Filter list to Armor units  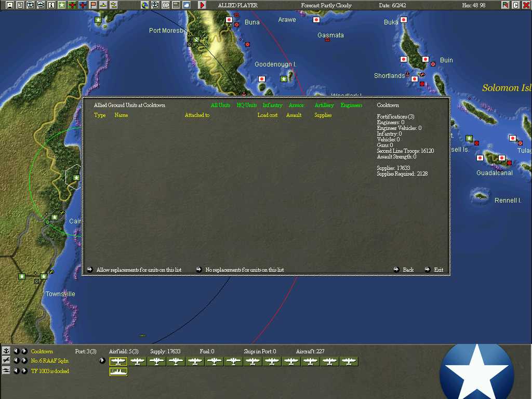click(296, 105)
